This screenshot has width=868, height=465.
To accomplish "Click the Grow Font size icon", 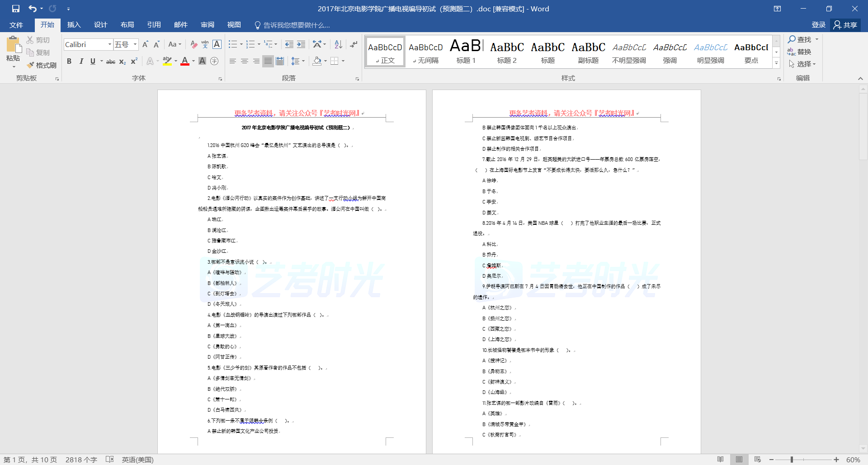I will point(145,44).
